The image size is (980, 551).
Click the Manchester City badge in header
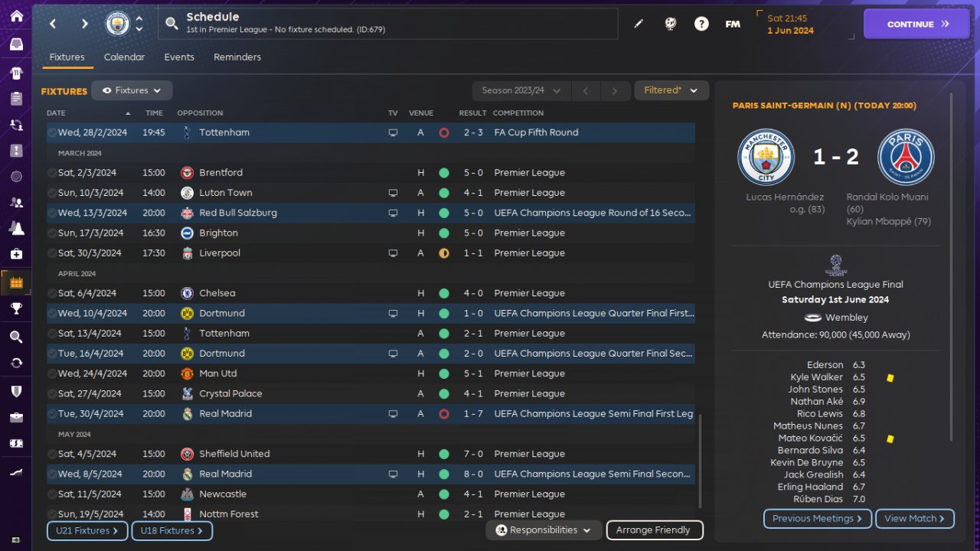[117, 24]
